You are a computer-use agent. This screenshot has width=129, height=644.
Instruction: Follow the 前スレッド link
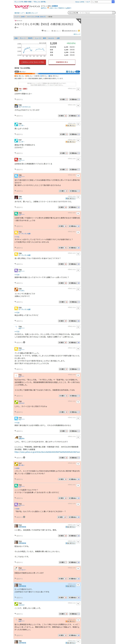pos(77,34)
